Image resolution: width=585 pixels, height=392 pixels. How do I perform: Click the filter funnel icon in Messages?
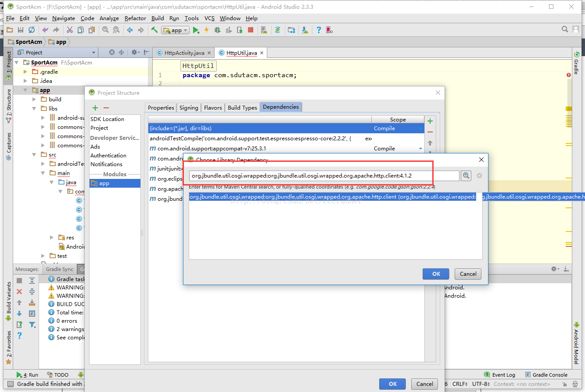pos(32,325)
